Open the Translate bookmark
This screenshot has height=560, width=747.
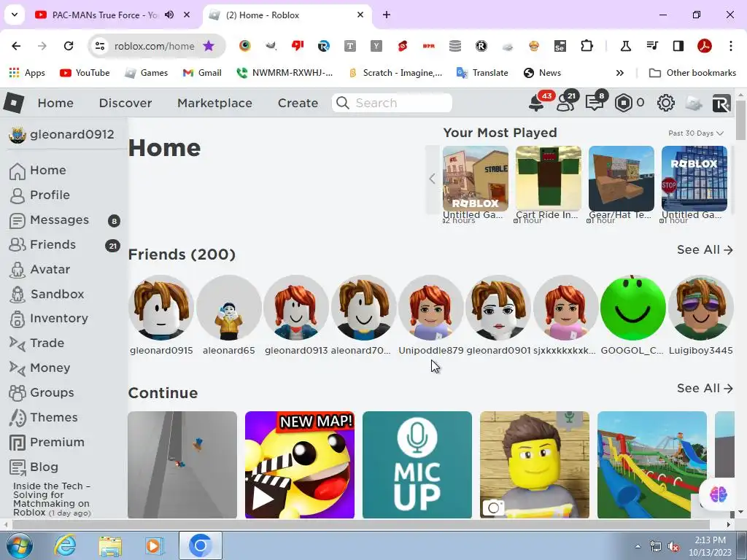click(482, 73)
